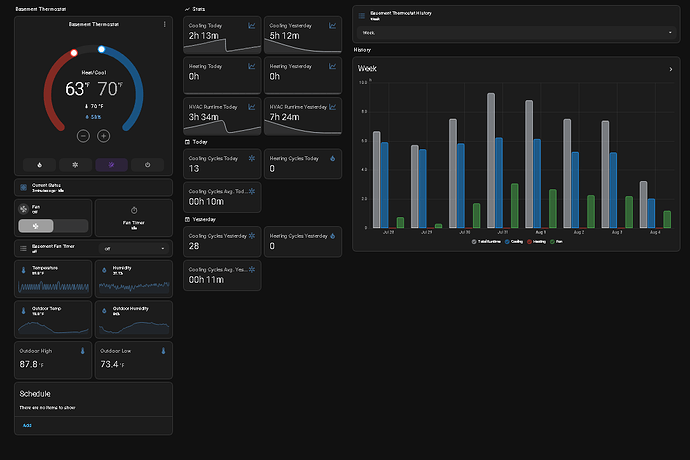The width and height of the screenshot is (690, 460).
Task: Click the Yesterday section heading with calendar icon
Action: click(200, 219)
